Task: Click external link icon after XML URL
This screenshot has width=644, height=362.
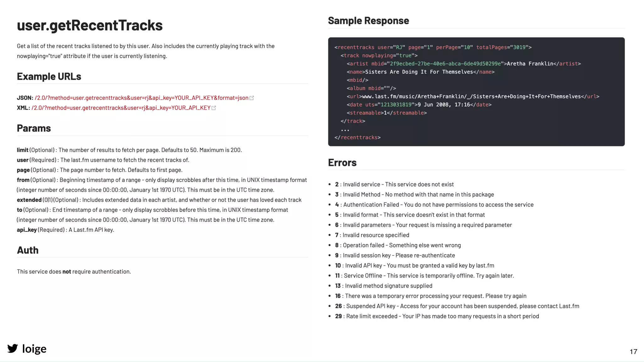Action: [x=214, y=108]
